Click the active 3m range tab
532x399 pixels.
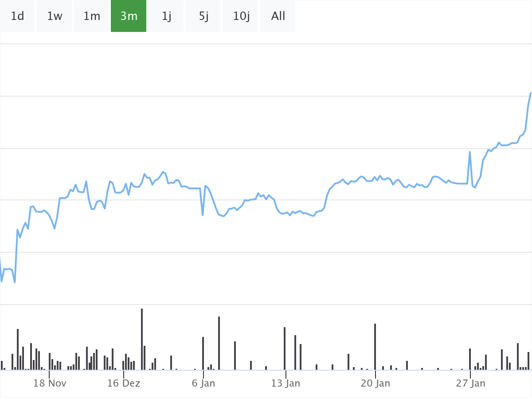pyautogui.click(x=129, y=16)
